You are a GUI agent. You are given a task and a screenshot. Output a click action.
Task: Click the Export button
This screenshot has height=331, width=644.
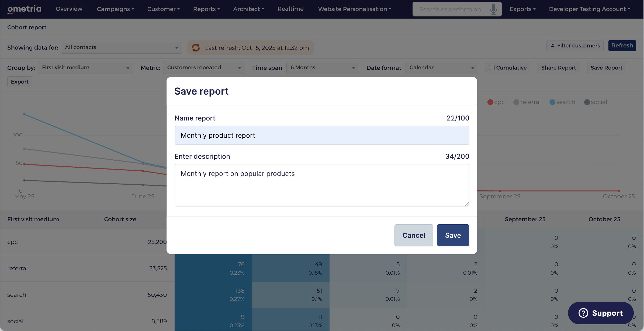[x=20, y=82]
